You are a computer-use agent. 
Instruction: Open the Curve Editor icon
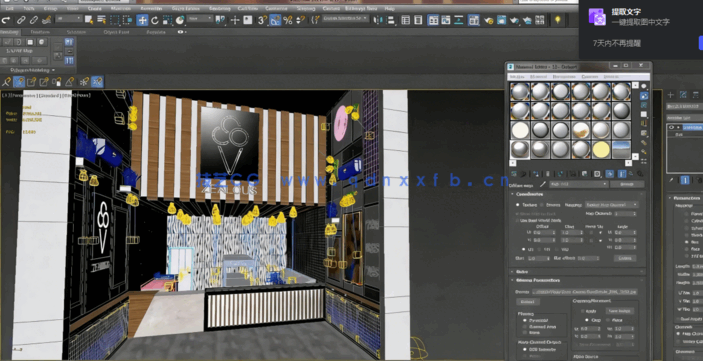(x=446, y=20)
